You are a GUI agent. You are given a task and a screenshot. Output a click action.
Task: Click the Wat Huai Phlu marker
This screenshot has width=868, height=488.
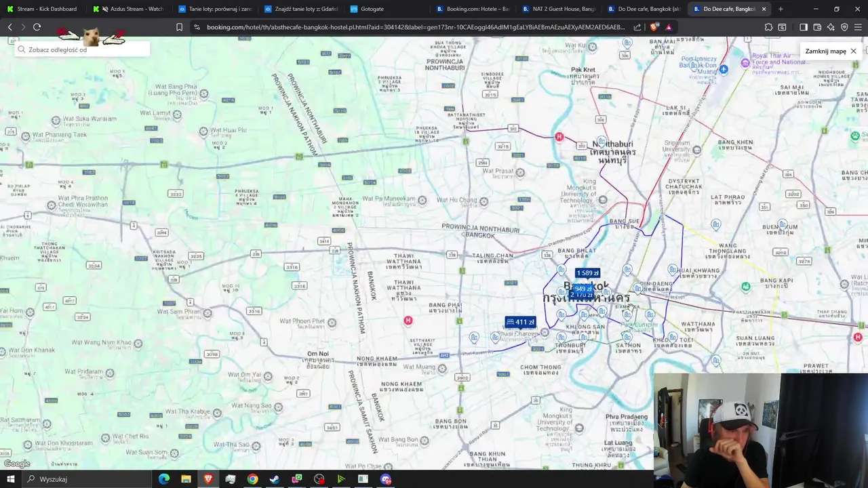(203, 131)
